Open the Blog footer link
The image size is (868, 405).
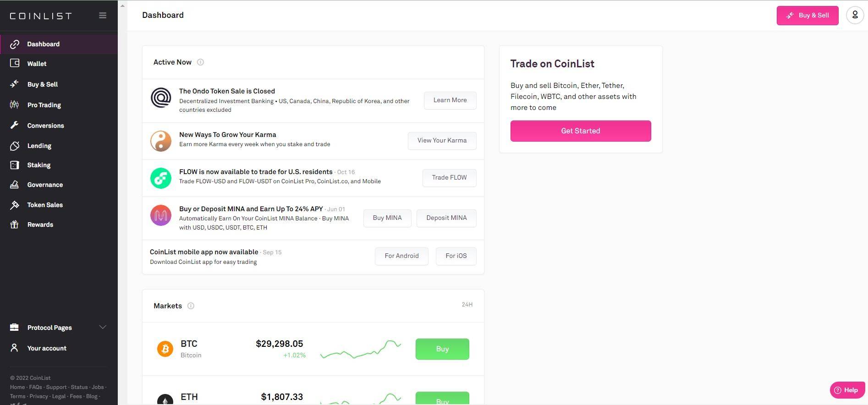pos(92,396)
